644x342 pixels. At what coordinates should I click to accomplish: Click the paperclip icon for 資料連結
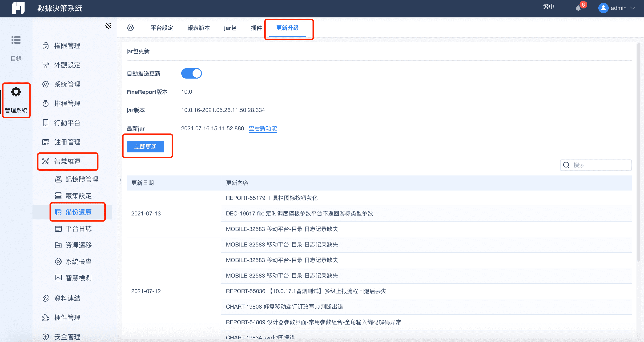tap(45, 298)
